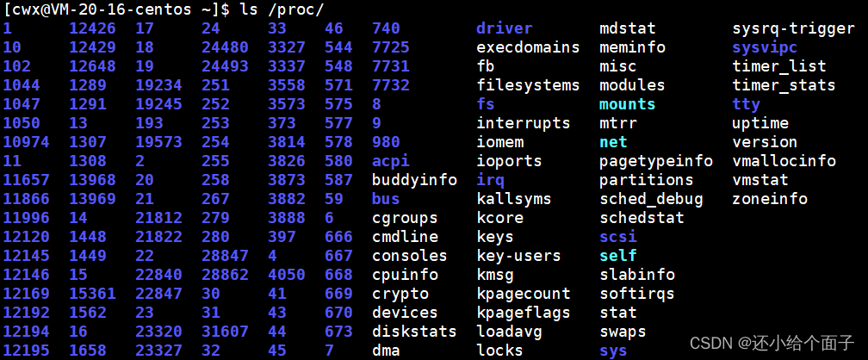Select the cyan 'net' symlink
The height and width of the screenshot is (360, 868).
(x=613, y=142)
